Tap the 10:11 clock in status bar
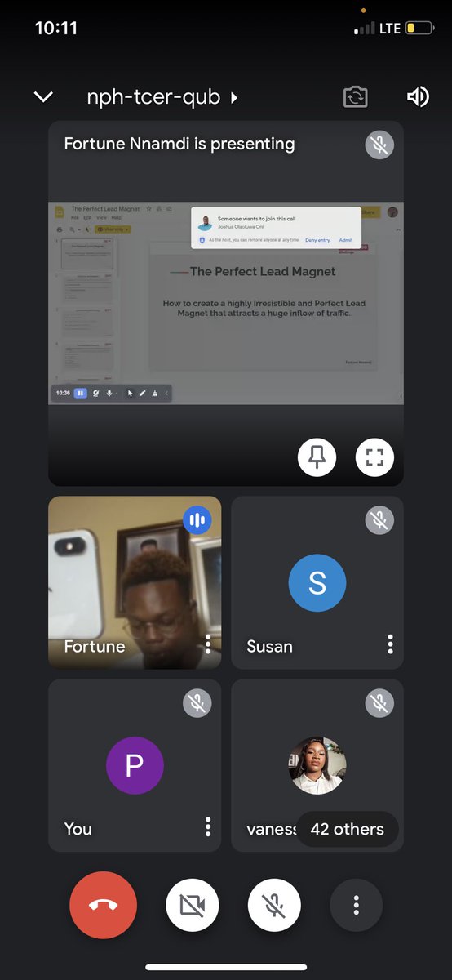Viewport: 452px width, 980px height. (56, 28)
